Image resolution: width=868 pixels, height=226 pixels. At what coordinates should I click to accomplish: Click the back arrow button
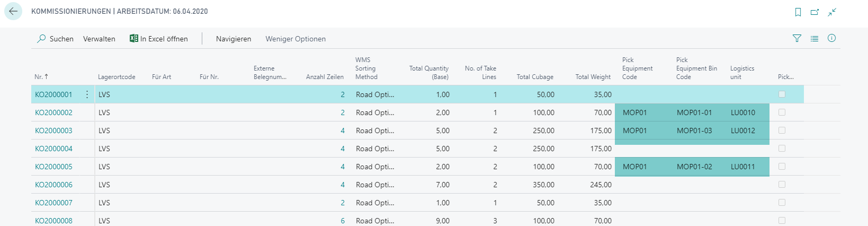point(13,11)
